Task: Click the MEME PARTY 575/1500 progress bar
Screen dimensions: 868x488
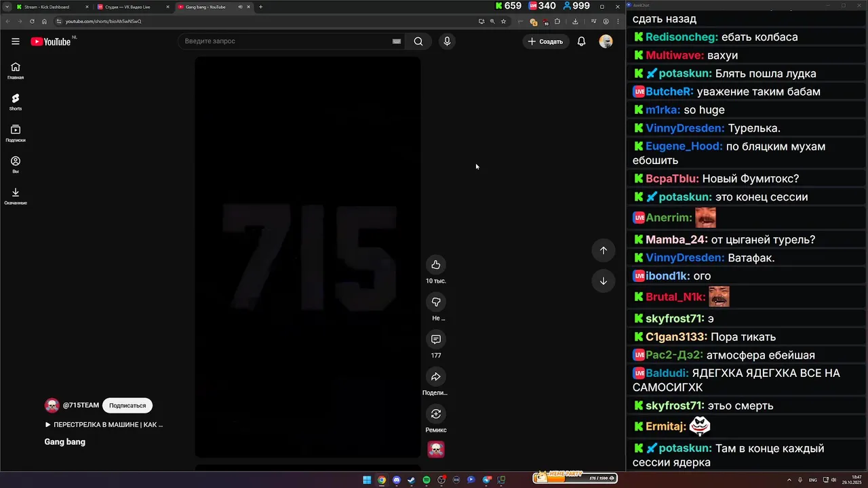Action: click(x=574, y=478)
